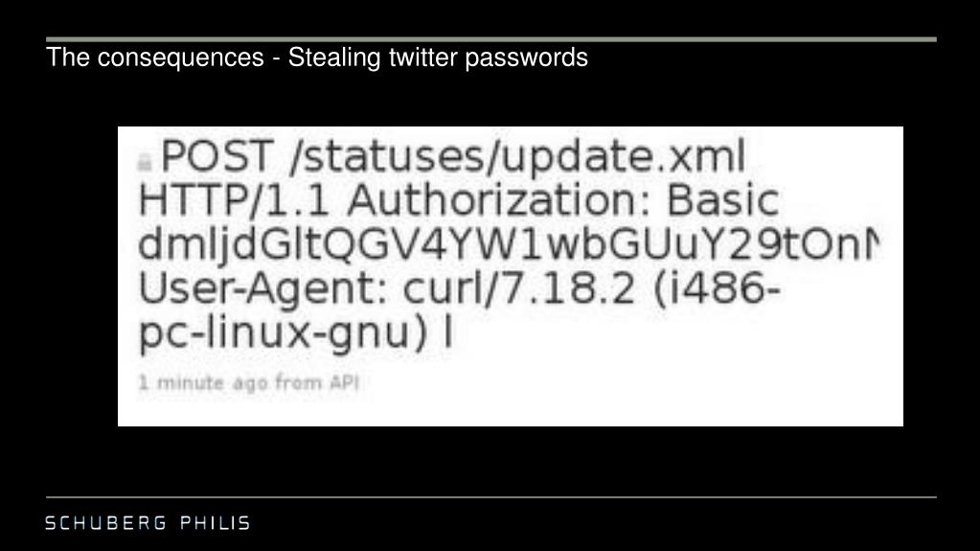The image size is (980, 551).
Task: Click the embedded tweet screenshot image
Action: pyautogui.click(x=510, y=276)
